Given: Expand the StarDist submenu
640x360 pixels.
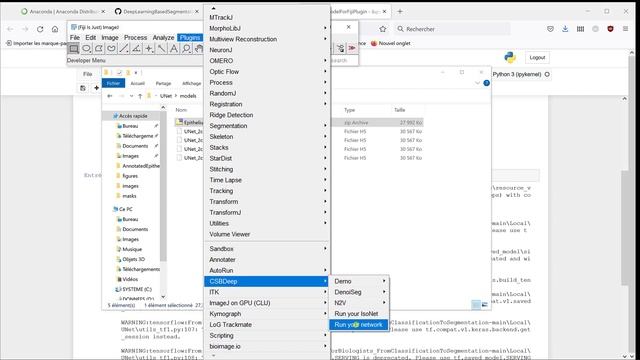Looking at the screenshot, I should (267, 158).
